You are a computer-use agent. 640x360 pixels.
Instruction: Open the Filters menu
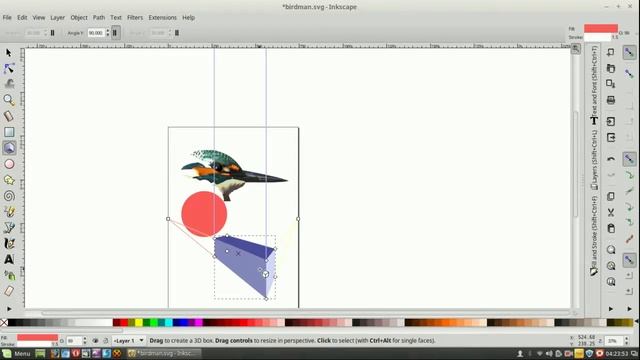tap(135, 18)
